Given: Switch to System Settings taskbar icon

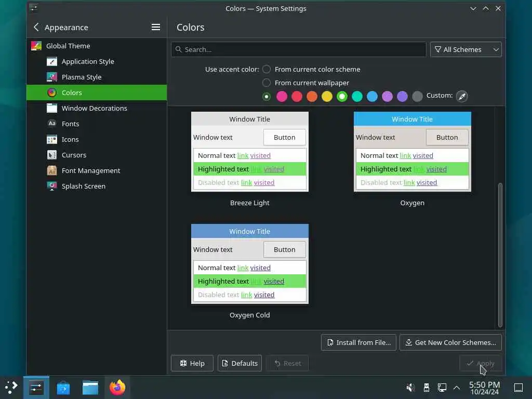Looking at the screenshot, I should 36,388.
